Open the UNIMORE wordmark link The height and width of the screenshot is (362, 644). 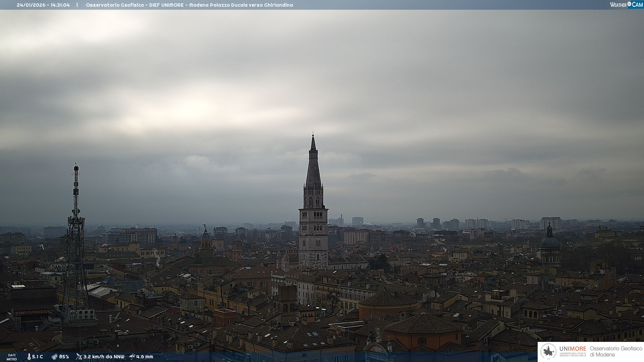[573, 349]
